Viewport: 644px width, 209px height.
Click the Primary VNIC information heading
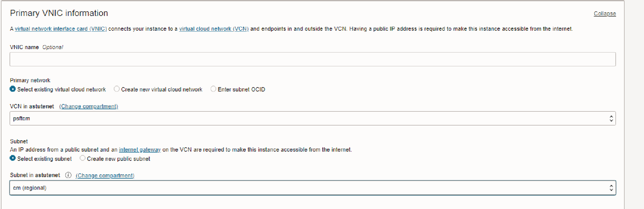point(59,13)
